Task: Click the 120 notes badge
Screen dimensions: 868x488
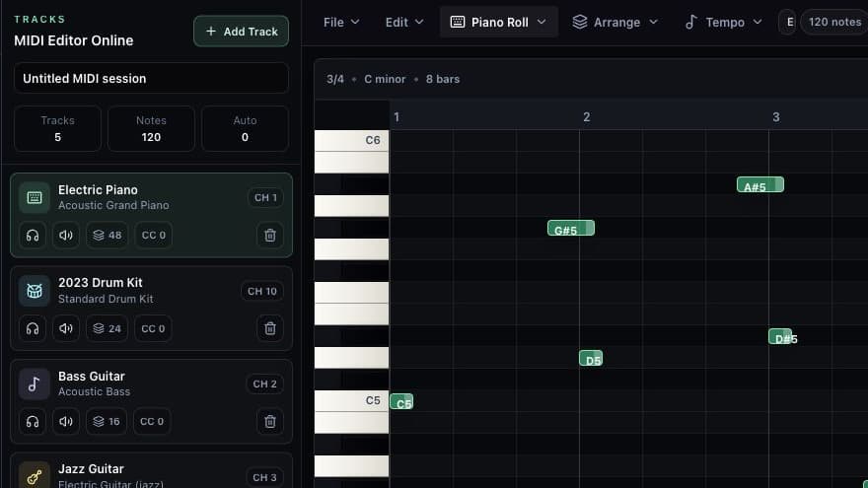Action: [x=834, y=22]
